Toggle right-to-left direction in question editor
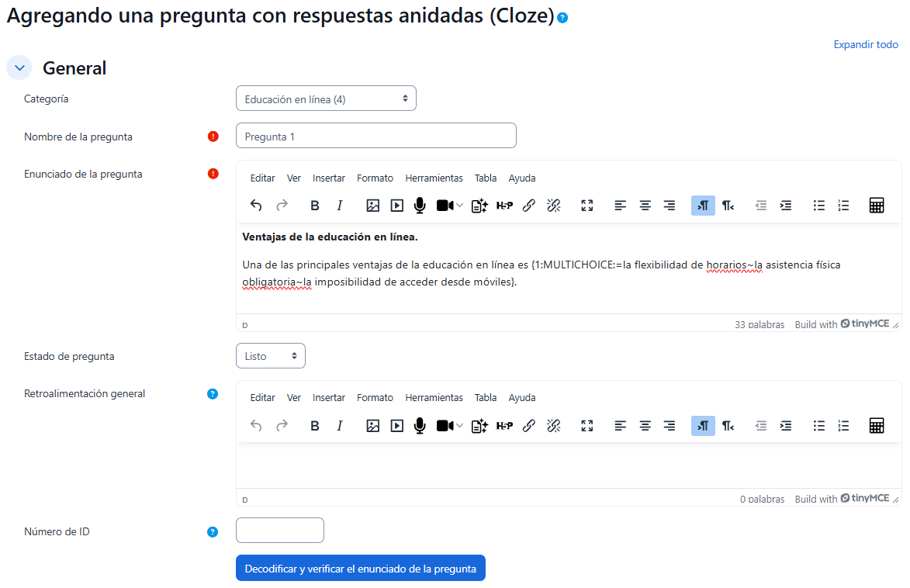 728,206
